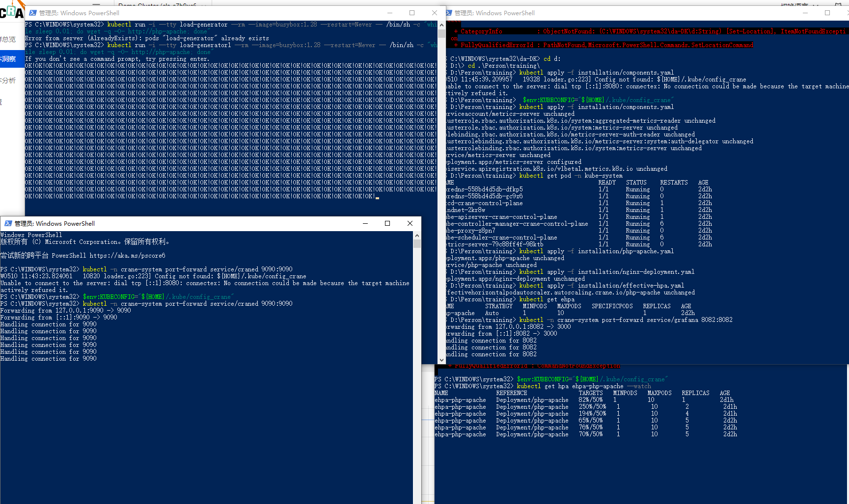
Task: Click the 'Error from server (AlreadyExists)' line
Action: tap(147, 38)
